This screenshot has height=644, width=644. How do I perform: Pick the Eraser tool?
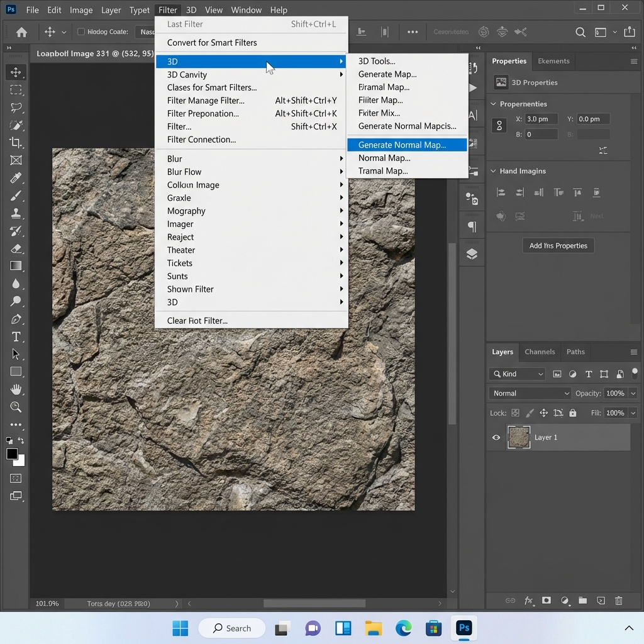tap(16, 248)
